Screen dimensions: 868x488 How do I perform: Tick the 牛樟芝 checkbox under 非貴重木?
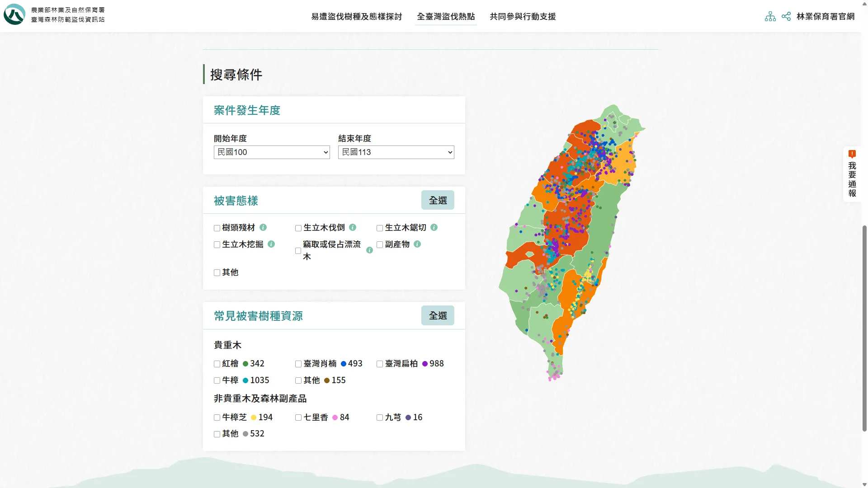click(x=217, y=418)
